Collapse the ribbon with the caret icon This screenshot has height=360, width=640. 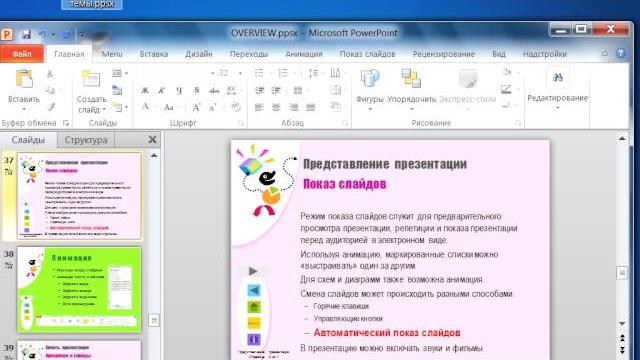pyautogui.click(x=604, y=53)
